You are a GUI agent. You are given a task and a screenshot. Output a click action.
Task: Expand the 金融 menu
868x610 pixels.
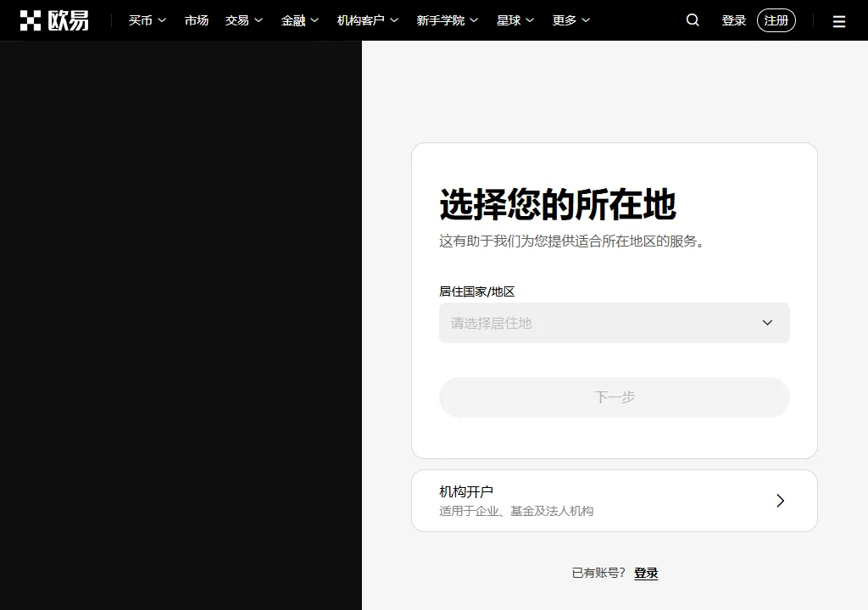(300, 20)
